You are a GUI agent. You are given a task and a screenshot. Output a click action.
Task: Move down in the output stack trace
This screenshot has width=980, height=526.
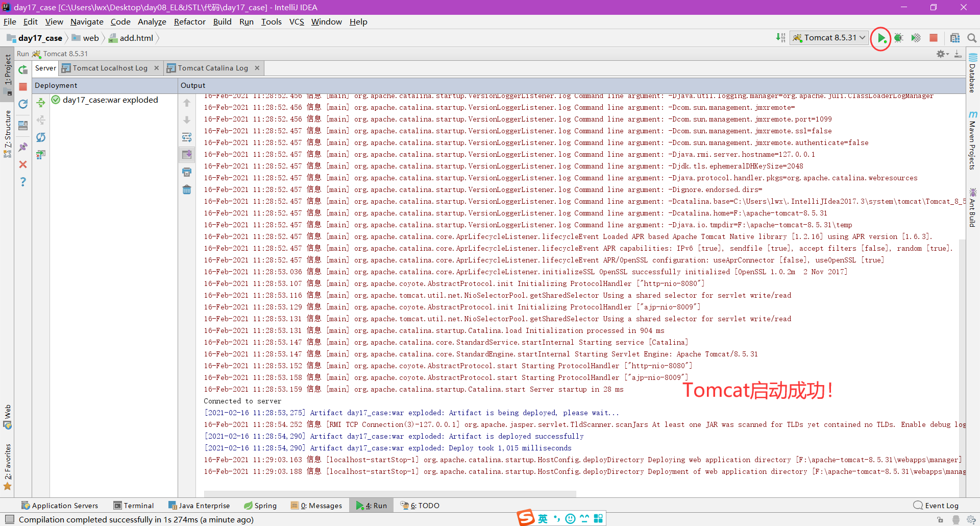(x=187, y=120)
